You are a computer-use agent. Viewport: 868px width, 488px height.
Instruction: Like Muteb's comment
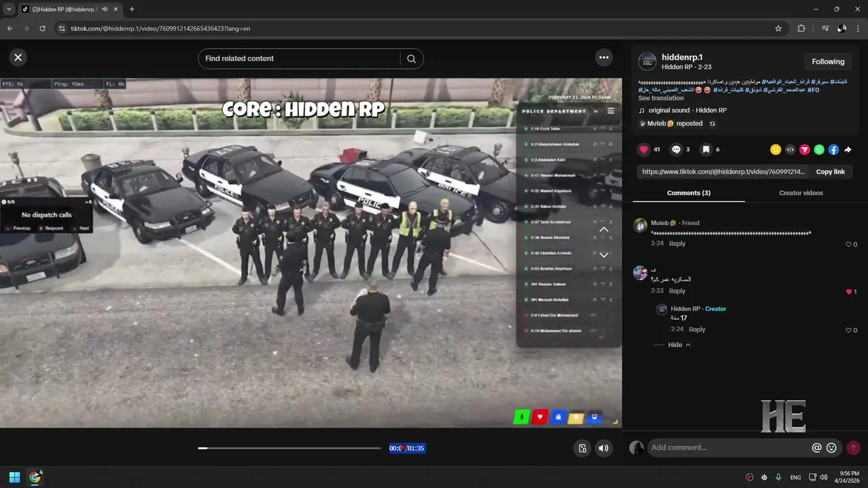click(x=848, y=244)
